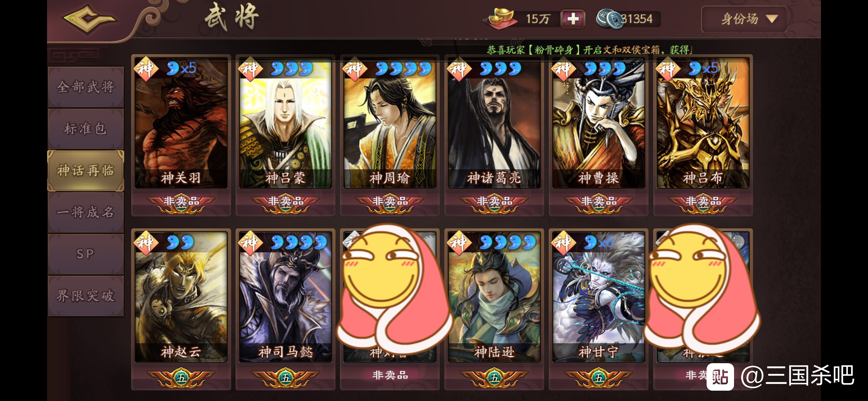Switch to the 全部武将 tab
Viewport: 868px width, 401px height.
tap(86, 87)
